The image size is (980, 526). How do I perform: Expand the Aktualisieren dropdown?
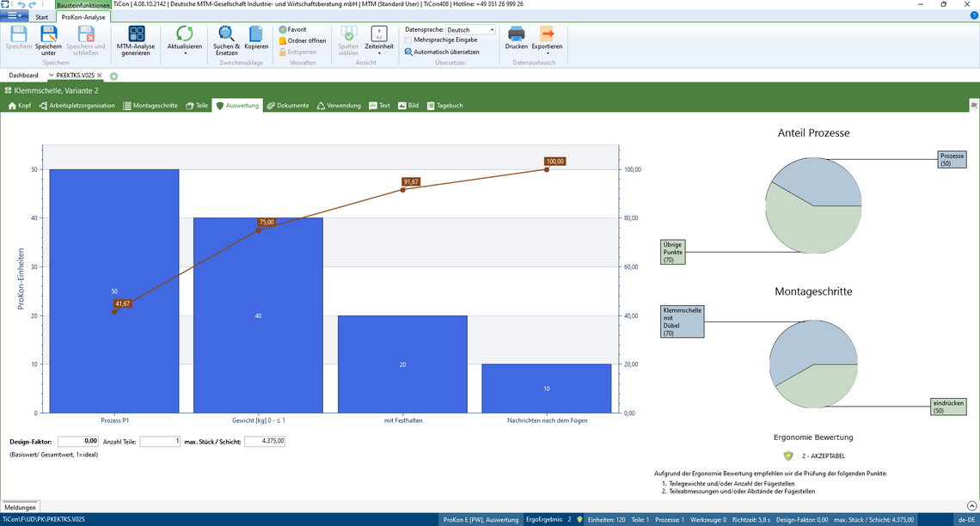[185, 53]
